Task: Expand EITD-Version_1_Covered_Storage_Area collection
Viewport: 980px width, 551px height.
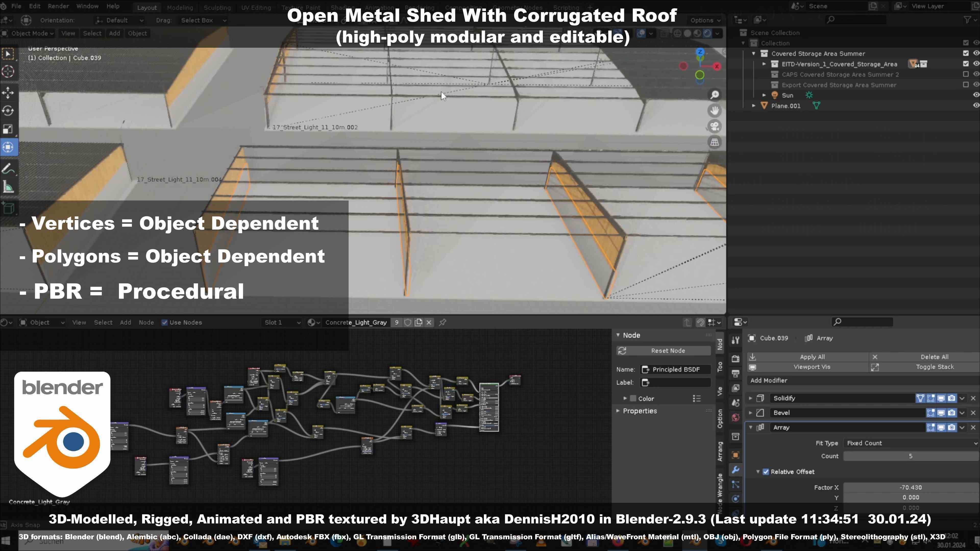Action: click(x=764, y=64)
